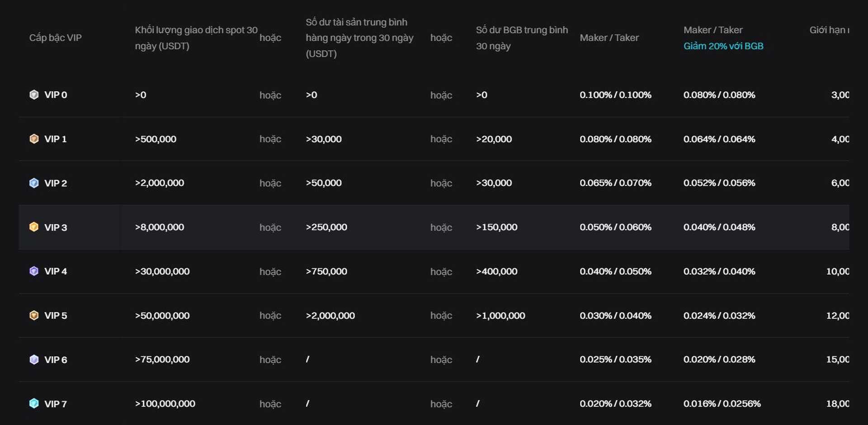868x425 pixels.
Task: Click the VIP 4 purple hexagon badge icon
Action: coord(34,271)
